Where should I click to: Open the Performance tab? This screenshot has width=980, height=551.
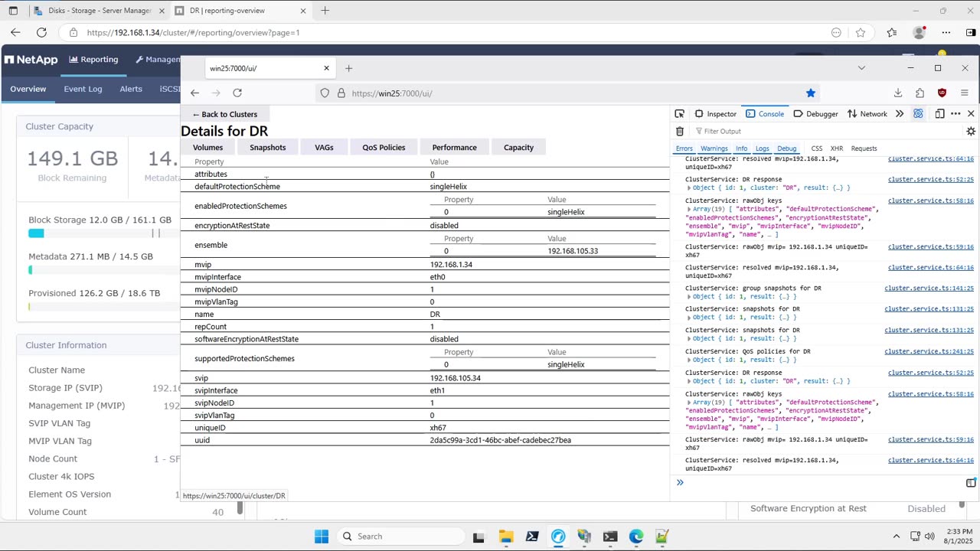(x=454, y=148)
